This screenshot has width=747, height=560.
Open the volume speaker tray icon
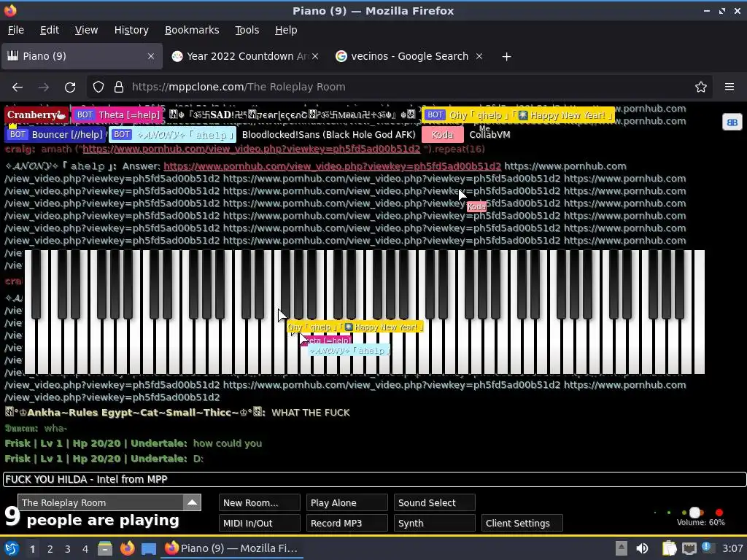point(642,548)
